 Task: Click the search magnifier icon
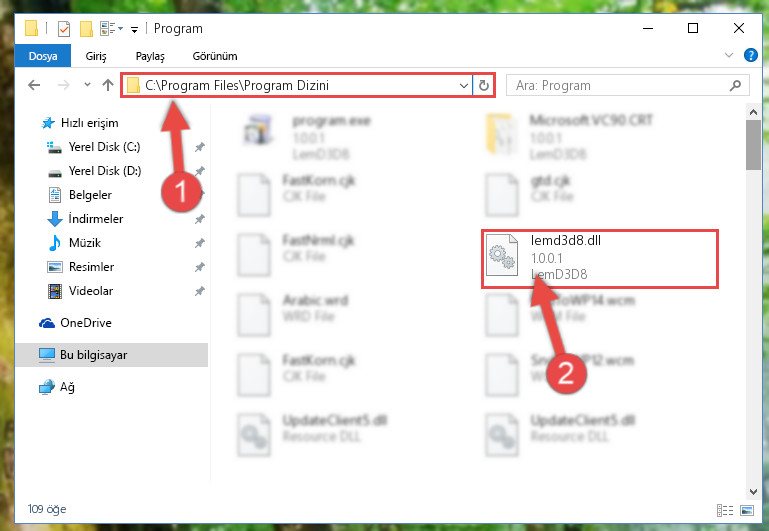[x=735, y=85]
